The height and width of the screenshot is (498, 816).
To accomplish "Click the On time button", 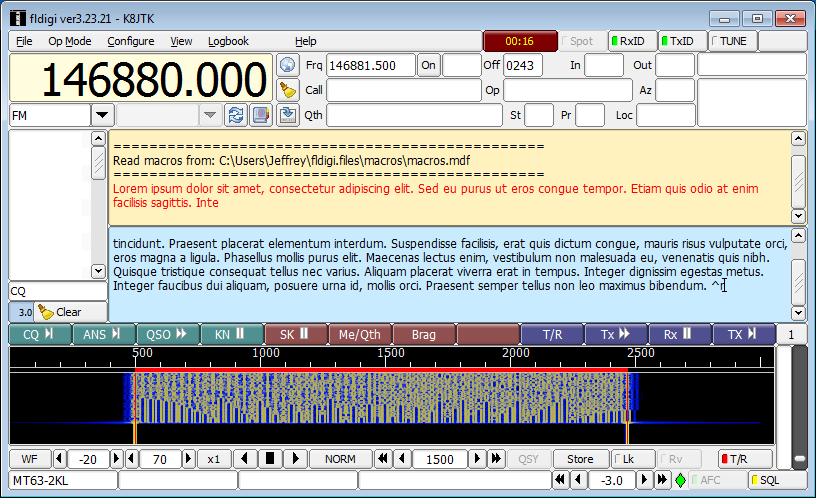I will 428,65.
